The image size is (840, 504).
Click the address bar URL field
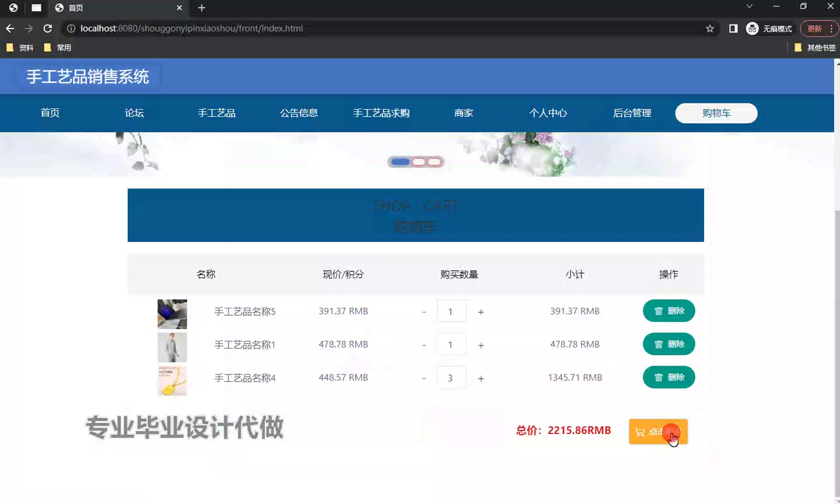point(385,29)
